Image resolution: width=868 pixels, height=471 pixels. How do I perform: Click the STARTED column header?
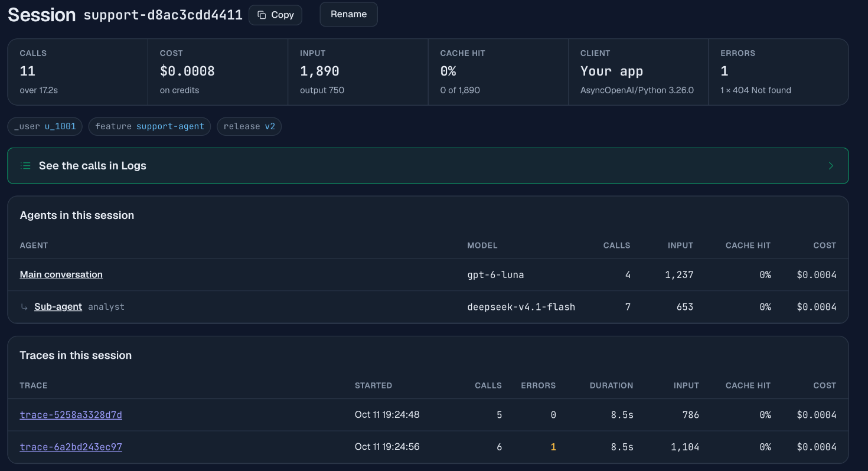(373, 385)
